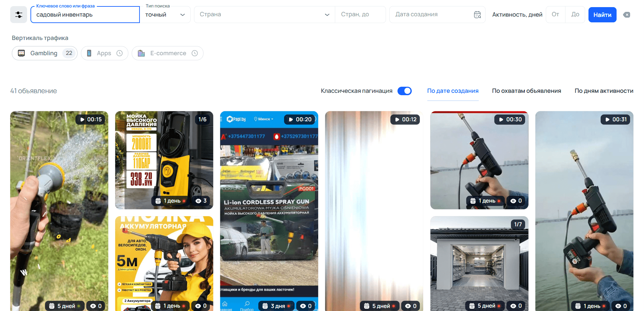Focus the keyword field with садовый инвентарь

[x=85, y=15]
